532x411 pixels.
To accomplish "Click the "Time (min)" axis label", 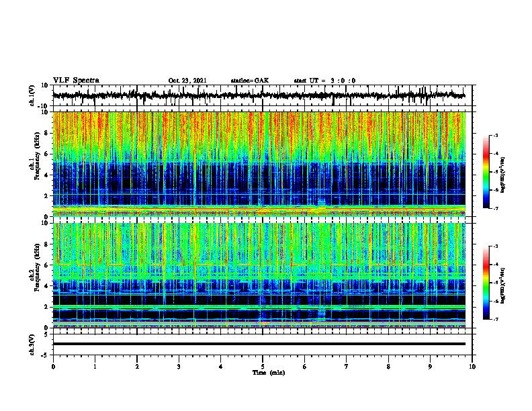I will point(269,373).
